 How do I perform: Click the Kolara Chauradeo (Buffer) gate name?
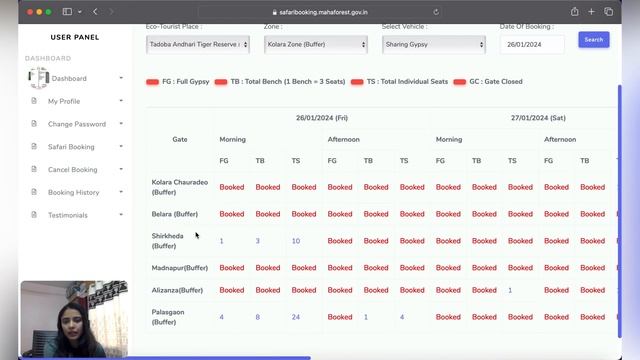[180, 187]
